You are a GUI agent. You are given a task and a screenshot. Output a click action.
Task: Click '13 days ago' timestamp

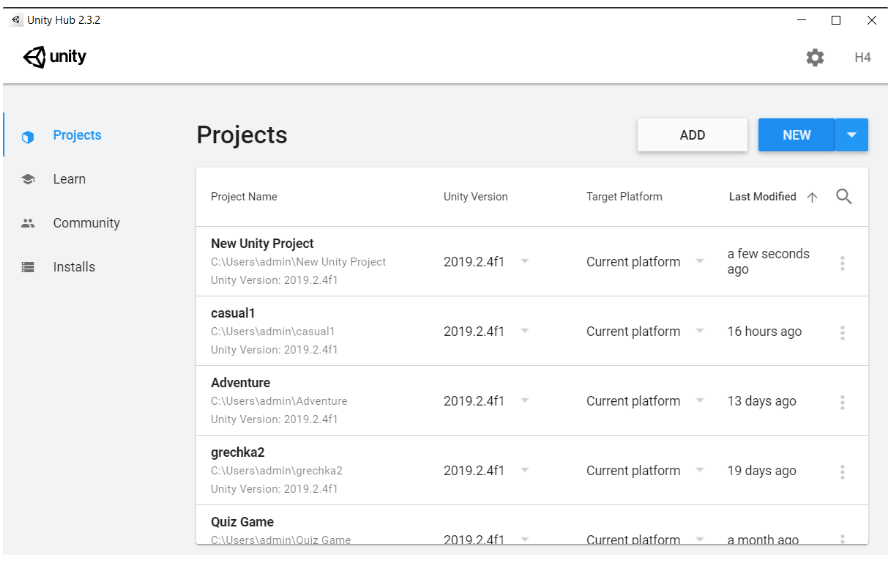pos(762,401)
